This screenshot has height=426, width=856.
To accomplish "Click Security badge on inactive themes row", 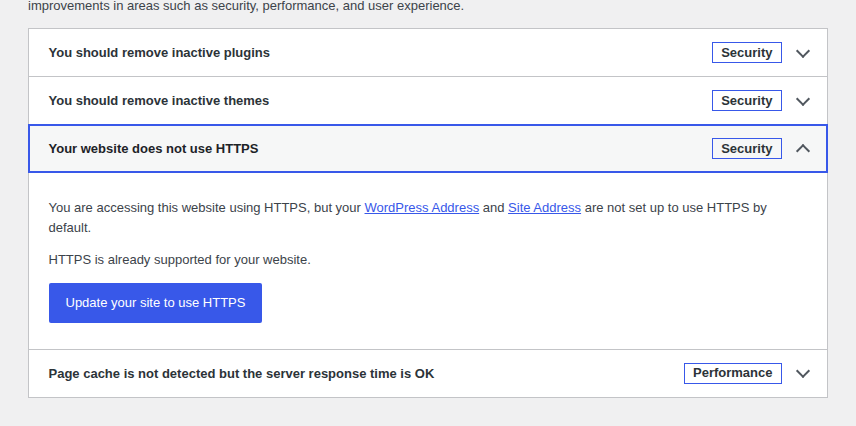I will pyautogui.click(x=747, y=101).
